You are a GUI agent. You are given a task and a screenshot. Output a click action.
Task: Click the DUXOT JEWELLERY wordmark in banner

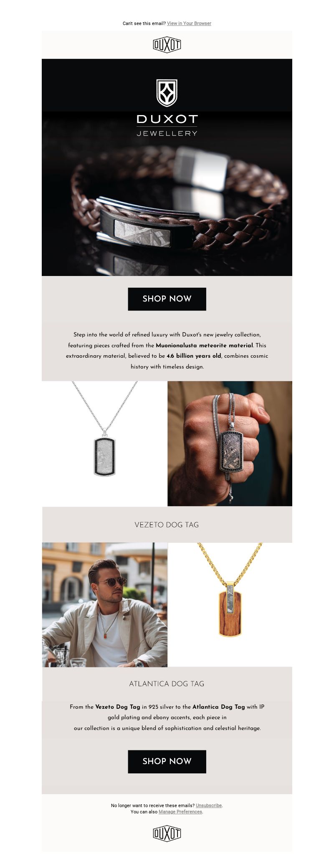(167, 125)
